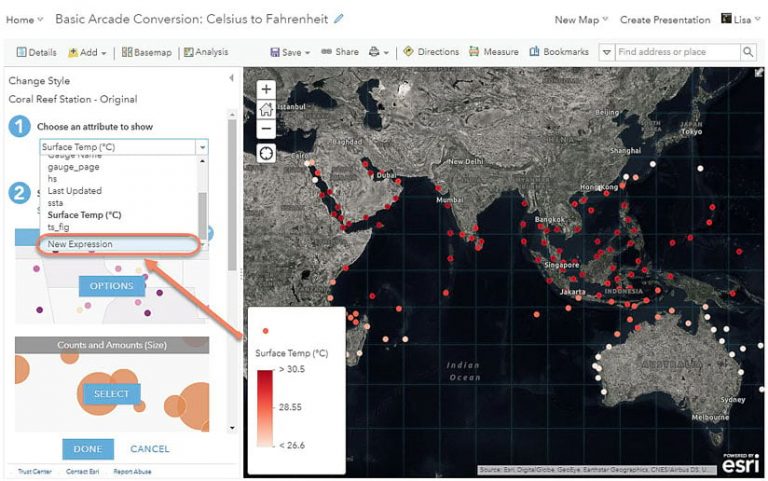This screenshot has width=768, height=481.
Task: Select Last Updated attribute
Action: click(74, 191)
